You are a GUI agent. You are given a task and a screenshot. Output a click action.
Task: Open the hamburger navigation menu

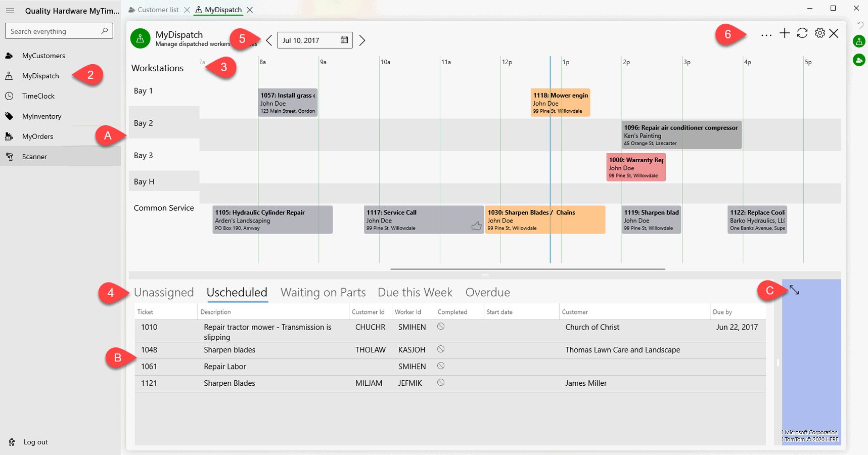click(x=10, y=10)
